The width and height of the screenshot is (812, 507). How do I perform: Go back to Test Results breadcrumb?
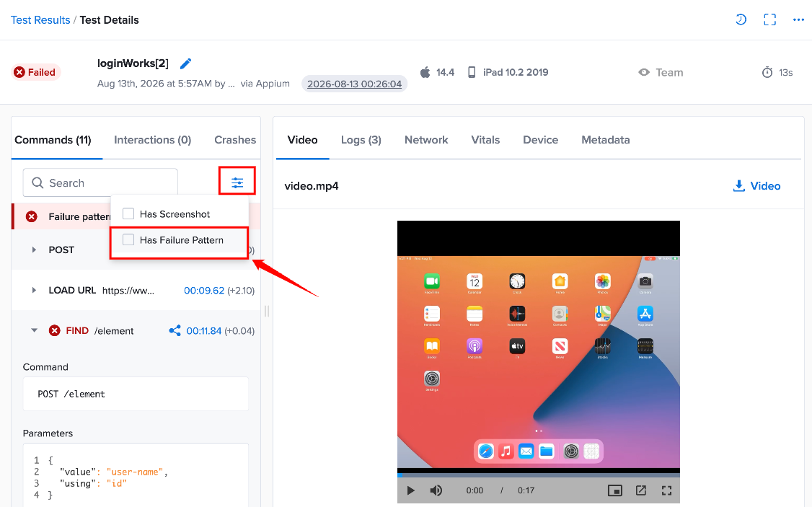[x=40, y=19]
